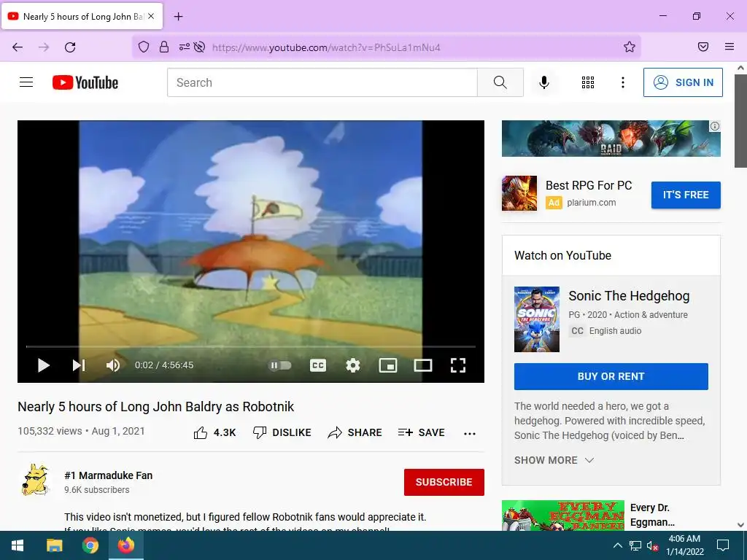747x560 pixels.
Task: Save page to Pocket
Action: click(703, 47)
